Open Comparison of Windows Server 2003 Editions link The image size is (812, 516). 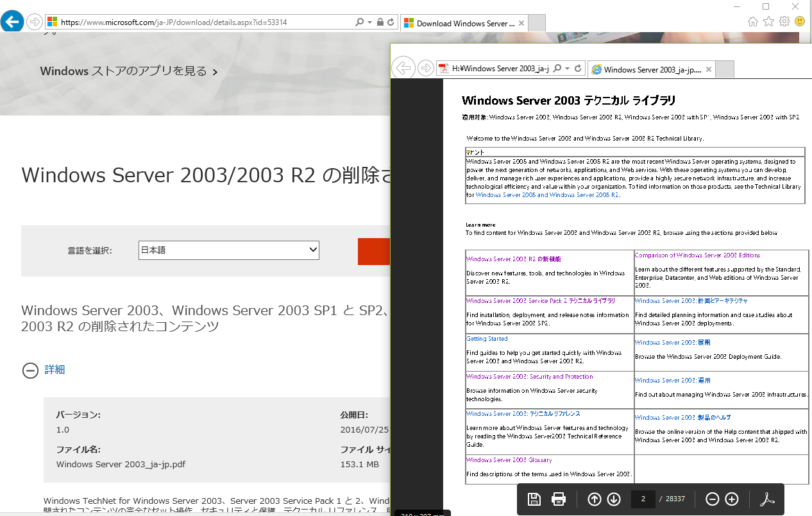[697, 255]
